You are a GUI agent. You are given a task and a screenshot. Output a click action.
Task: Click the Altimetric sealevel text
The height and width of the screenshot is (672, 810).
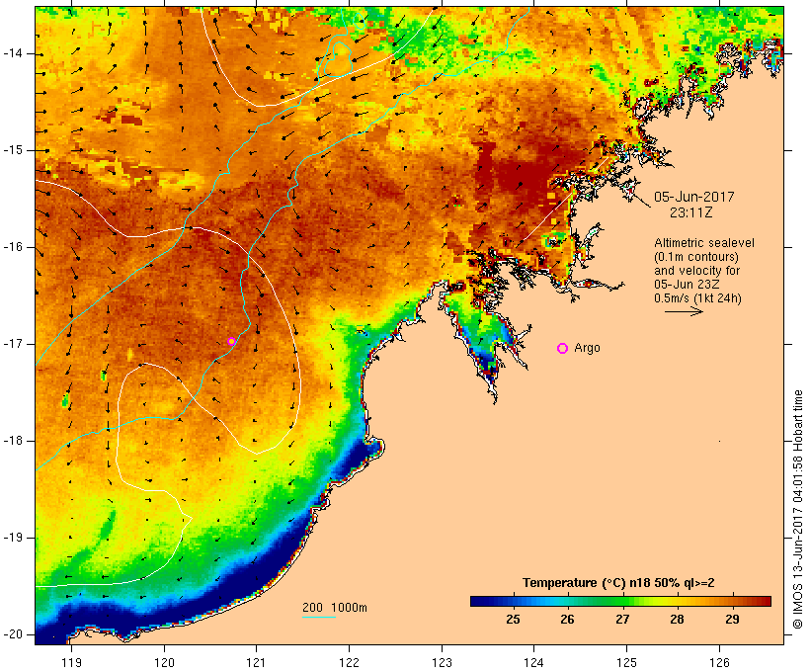click(704, 243)
